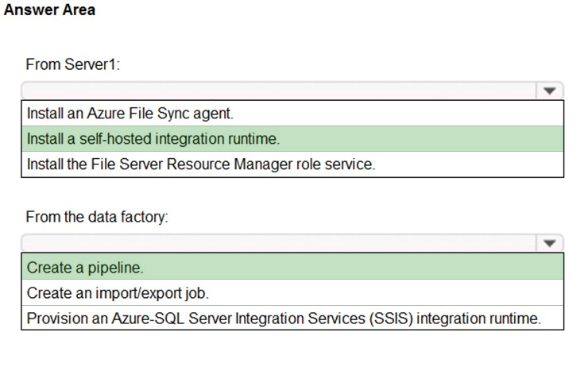
Task: Choose Install a self-hosted integration runtime
Action: click(292, 139)
